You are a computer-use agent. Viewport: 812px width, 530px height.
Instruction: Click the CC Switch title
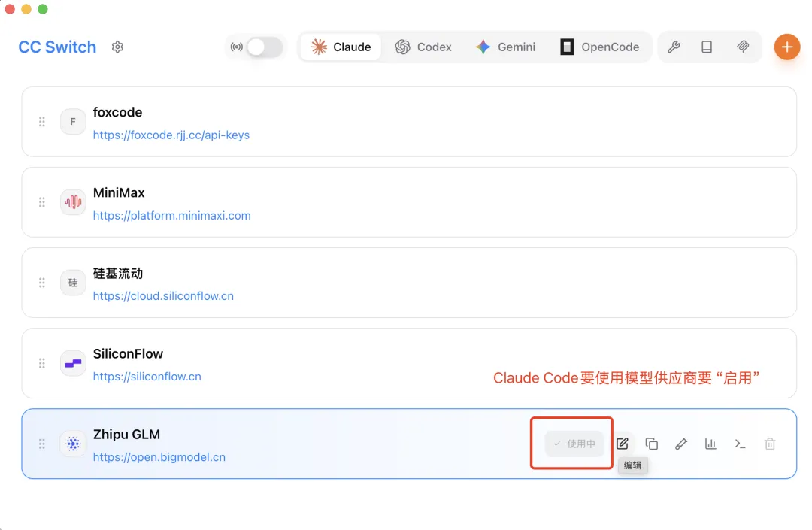57,47
